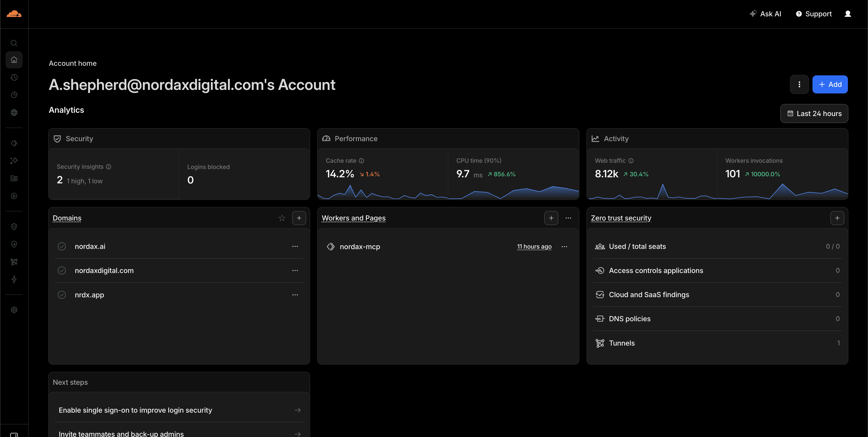Open the Workers and Pages ellipsis menu
This screenshot has width=868, height=437.
[568, 218]
